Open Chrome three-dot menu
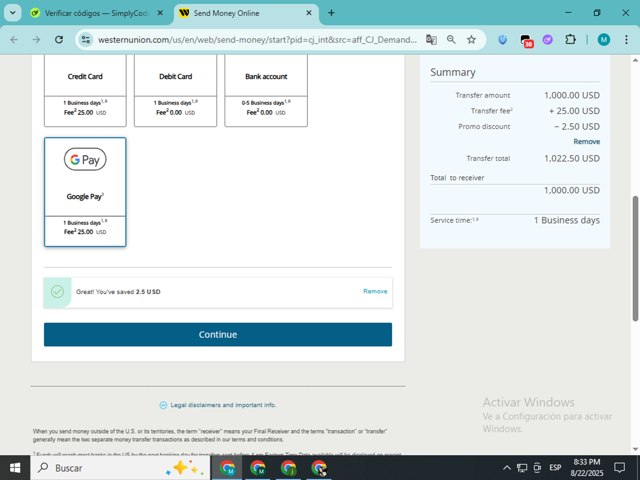This screenshot has width=640, height=480. click(x=626, y=40)
